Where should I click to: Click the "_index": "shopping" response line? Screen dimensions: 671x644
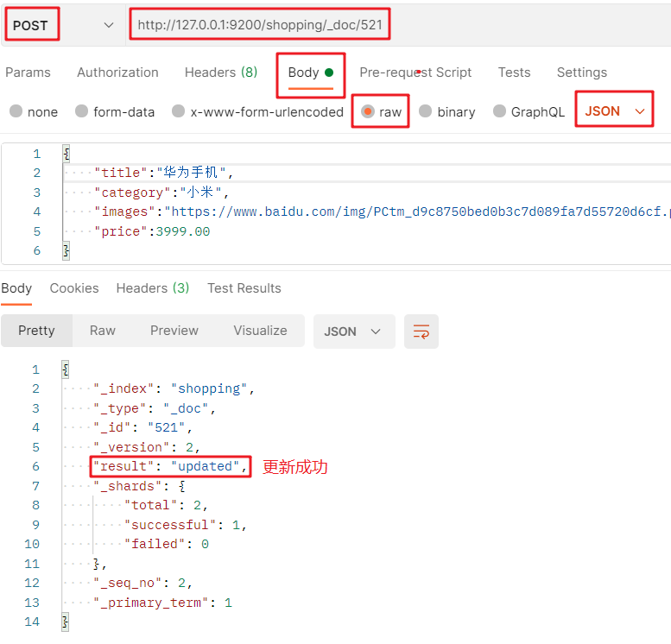point(174,388)
